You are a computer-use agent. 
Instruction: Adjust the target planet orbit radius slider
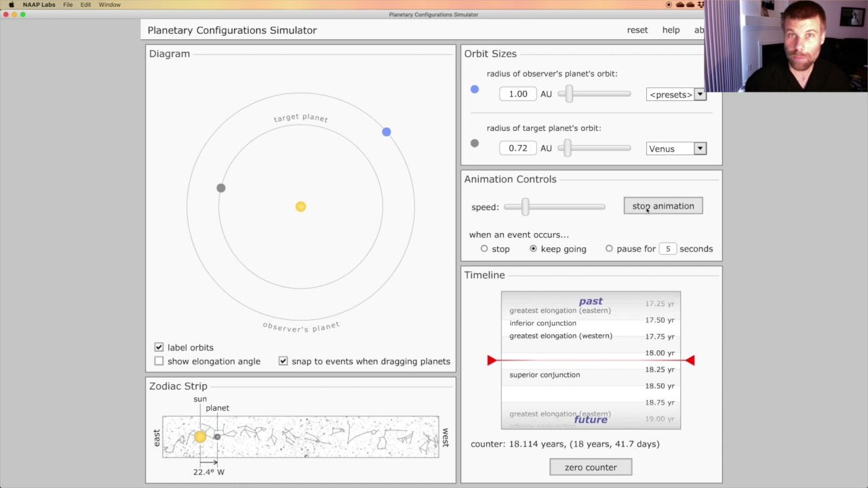point(567,148)
